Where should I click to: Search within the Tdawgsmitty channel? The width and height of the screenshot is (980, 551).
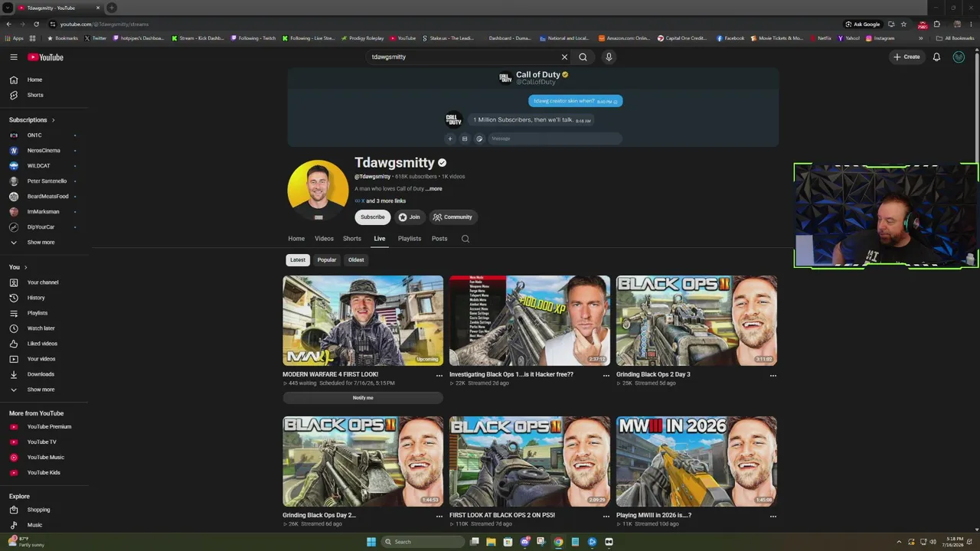coord(465,239)
